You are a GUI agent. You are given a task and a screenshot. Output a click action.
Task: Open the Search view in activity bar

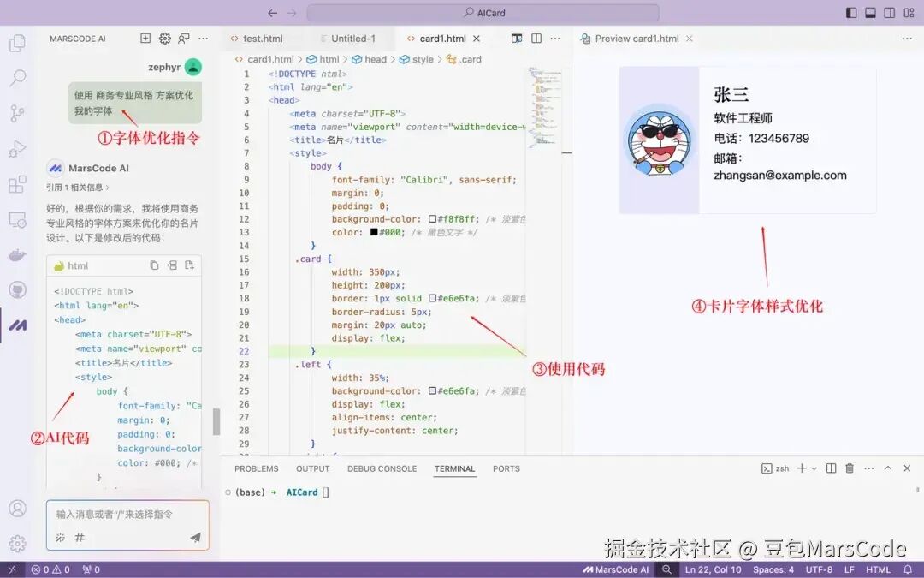coord(18,77)
